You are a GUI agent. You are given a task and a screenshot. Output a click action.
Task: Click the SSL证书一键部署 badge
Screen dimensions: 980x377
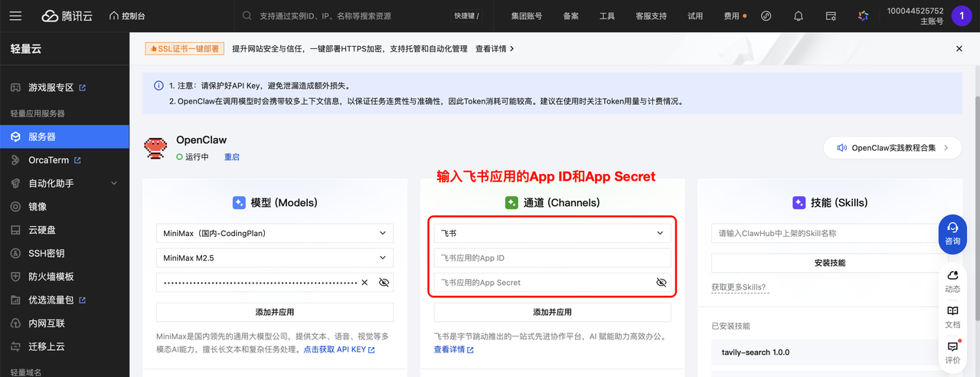point(184,48)
